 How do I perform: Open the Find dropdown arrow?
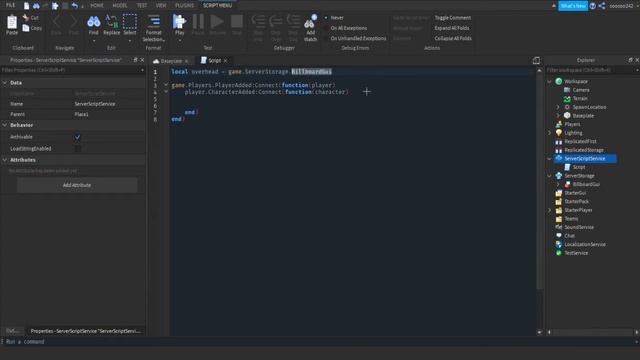93,40
